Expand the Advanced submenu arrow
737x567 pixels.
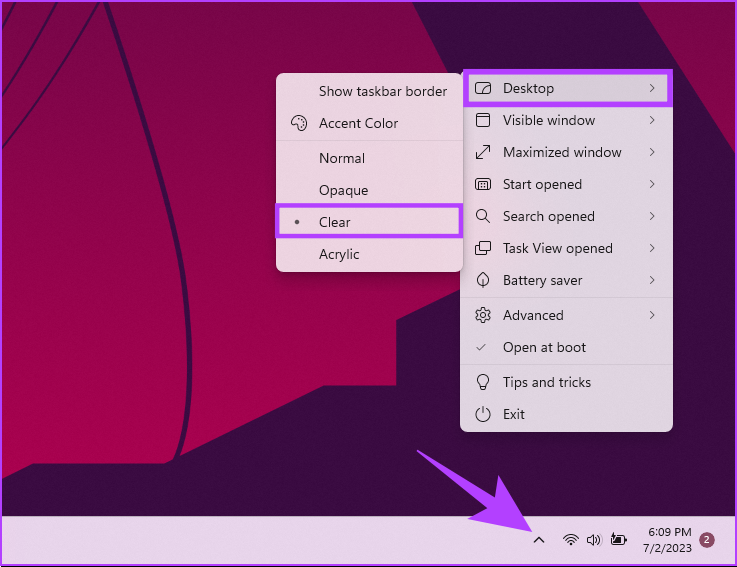point(652,315)
